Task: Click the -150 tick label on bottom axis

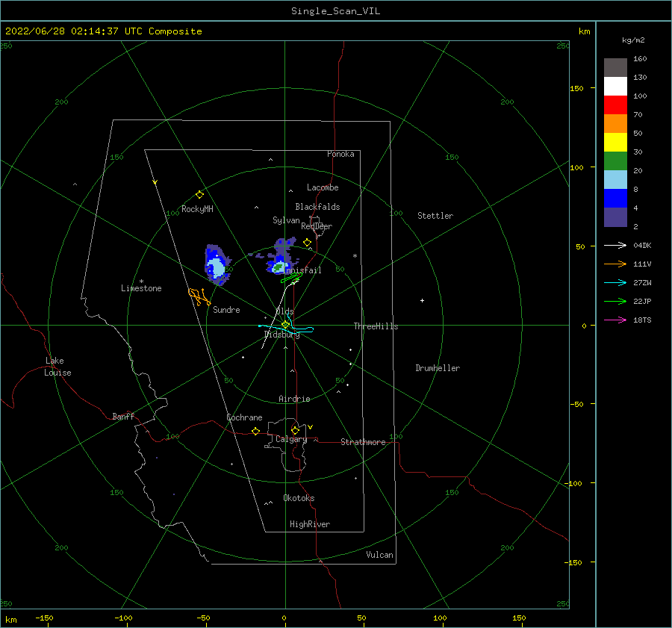Action: [44, 618]
